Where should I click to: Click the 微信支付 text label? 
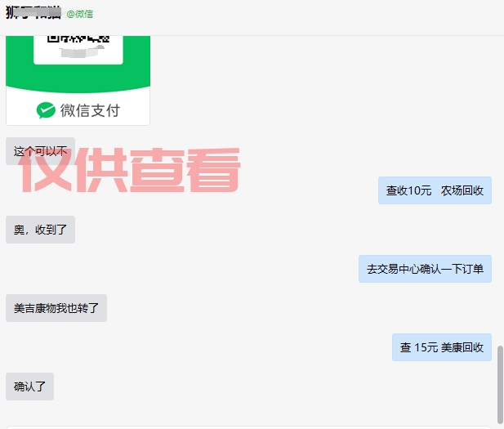[x=90, y=110]
